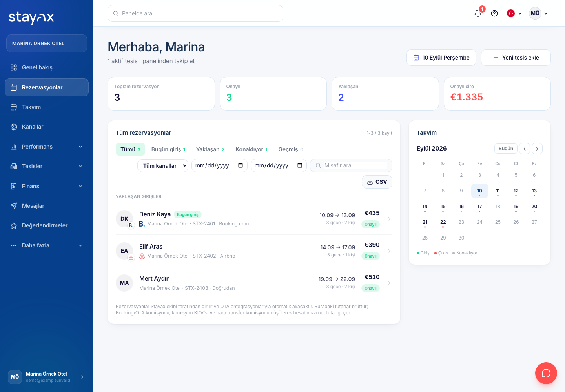Open Elif Aras reservation row

pos(254,251)
